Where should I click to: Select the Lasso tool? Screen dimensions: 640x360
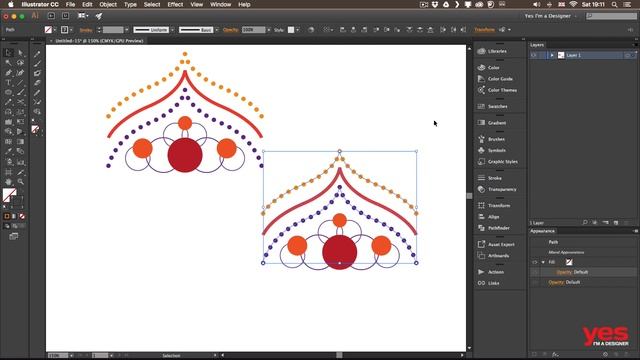(20, 62)
